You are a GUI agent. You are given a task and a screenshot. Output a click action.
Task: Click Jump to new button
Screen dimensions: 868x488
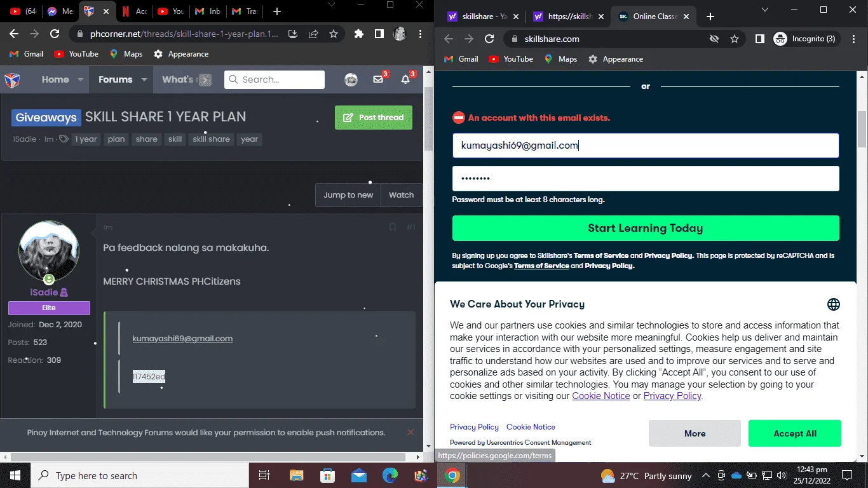click(348, 195)
